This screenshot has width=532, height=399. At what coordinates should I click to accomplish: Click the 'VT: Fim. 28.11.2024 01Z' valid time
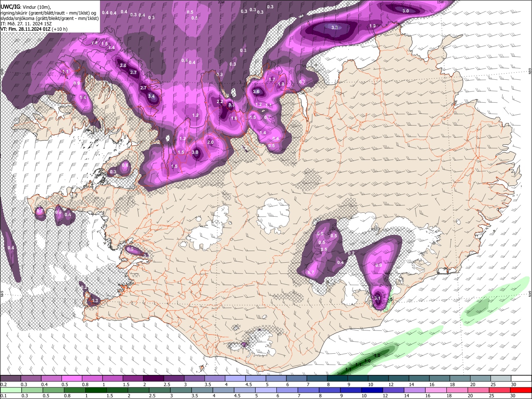[25, 29]
